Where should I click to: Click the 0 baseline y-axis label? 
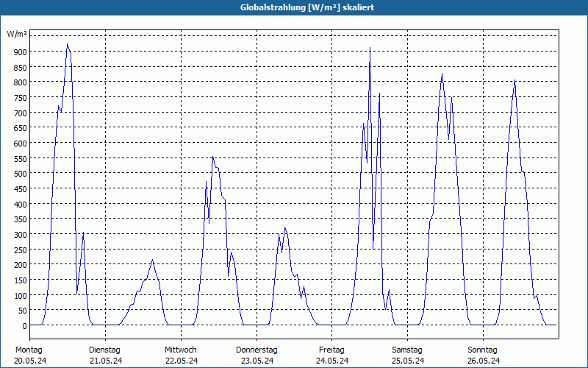[x=25, y=326]
